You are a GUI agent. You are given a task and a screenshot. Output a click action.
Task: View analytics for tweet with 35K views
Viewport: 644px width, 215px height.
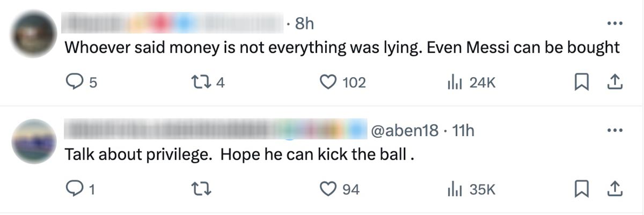tap(453, 189)
